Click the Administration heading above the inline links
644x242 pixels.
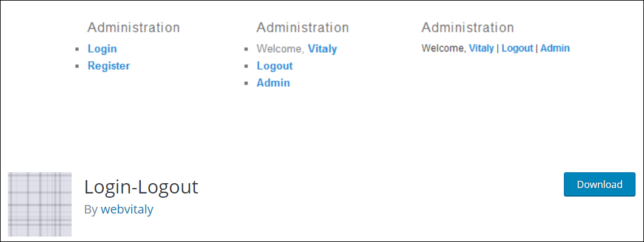(x=468, y=27)
